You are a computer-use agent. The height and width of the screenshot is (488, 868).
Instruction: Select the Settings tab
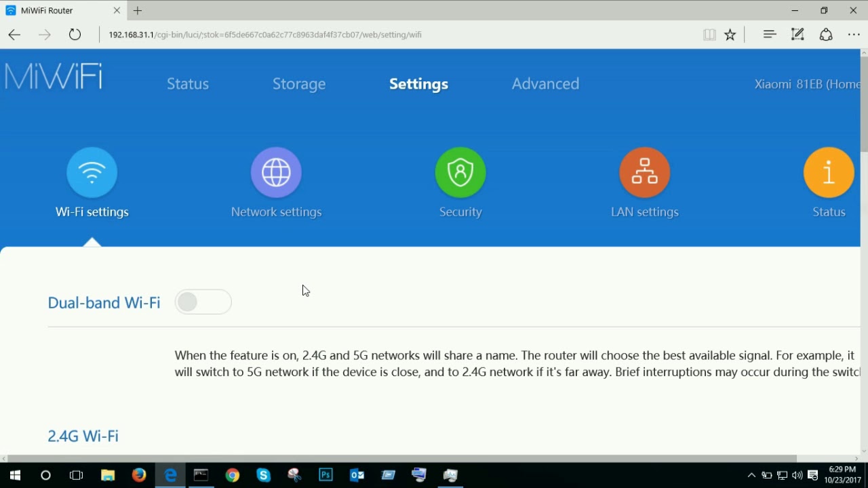tap(418, 84)
